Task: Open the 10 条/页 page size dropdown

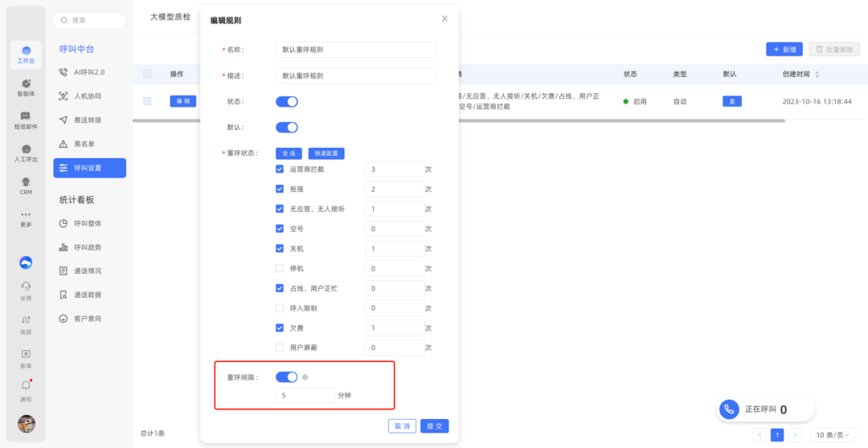Action: pos(830,434)
